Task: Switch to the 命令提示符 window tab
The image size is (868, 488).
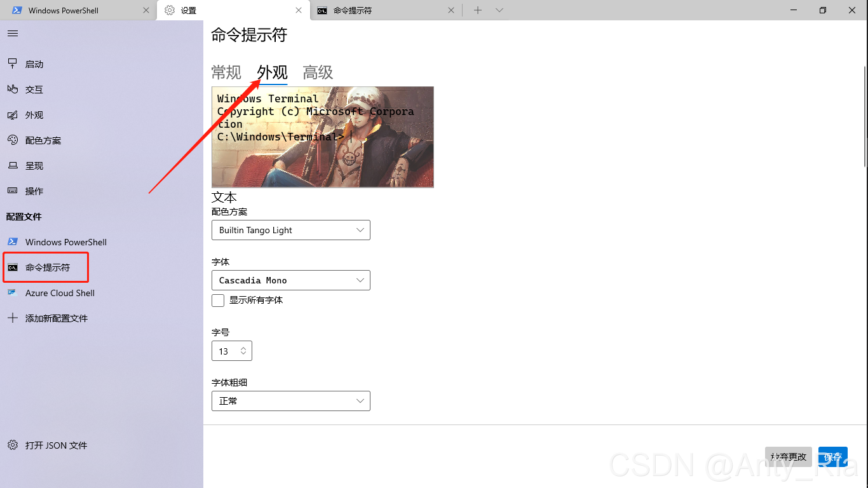Action: tap(386, 10)
